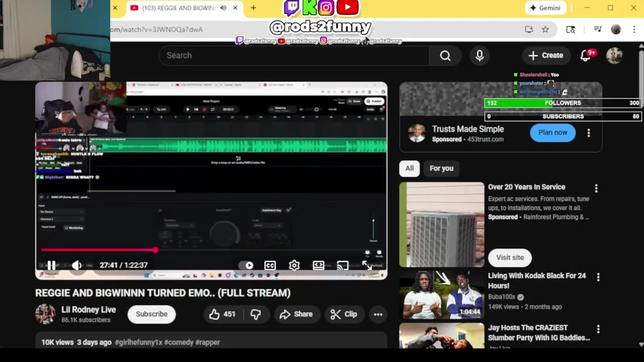The image size is (644, 362).
Task: Open the Chrome profile avatar
Action: 616,30
